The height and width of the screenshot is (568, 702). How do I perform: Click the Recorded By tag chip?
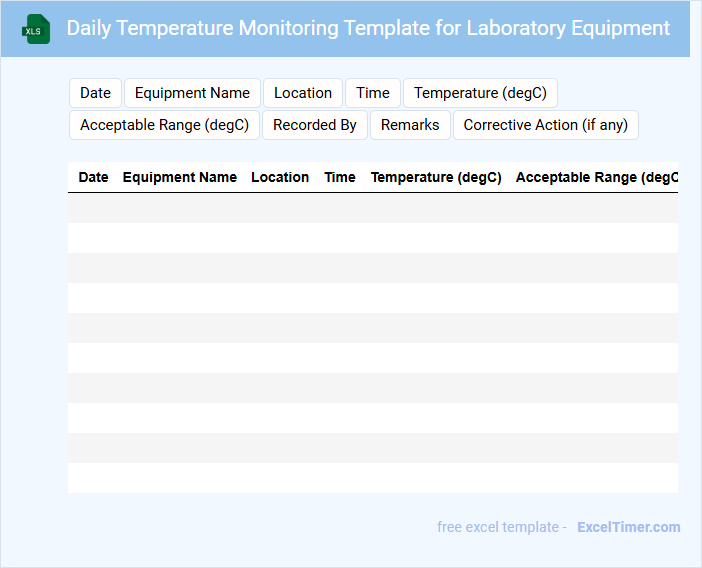coord(314,125)
